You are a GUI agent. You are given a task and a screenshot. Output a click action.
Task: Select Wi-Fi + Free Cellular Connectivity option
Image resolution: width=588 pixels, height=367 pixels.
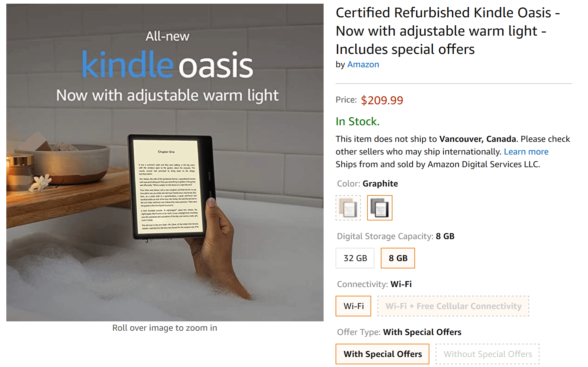453,306
